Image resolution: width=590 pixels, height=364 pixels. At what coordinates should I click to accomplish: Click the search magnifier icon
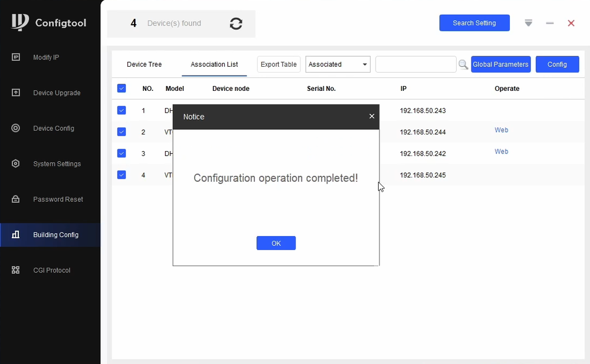(x=463, y=65)
